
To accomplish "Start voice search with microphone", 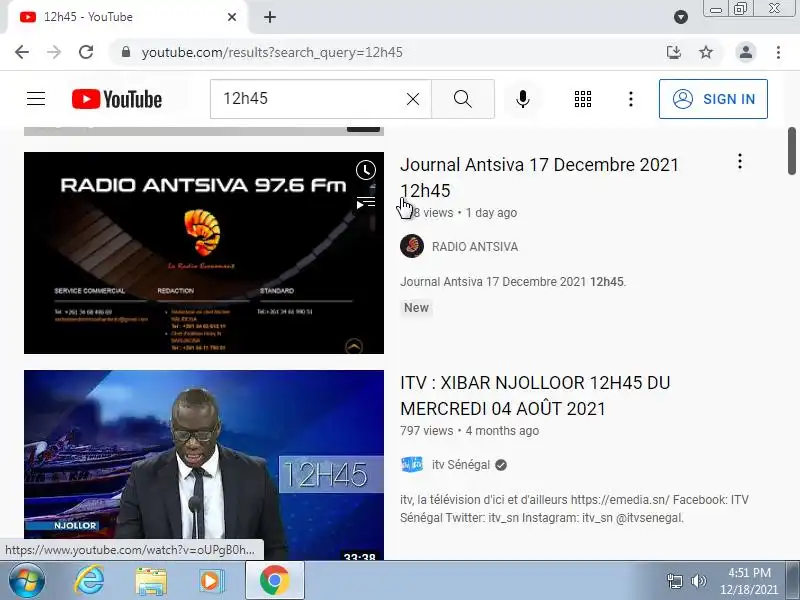I will (x=522, y=99).
